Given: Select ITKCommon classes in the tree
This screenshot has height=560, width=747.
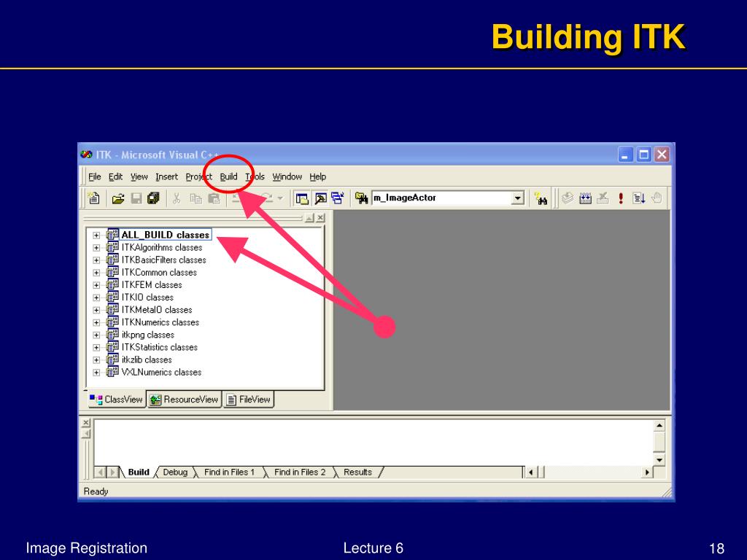Looking at the screenshot, I should (159, 273).
